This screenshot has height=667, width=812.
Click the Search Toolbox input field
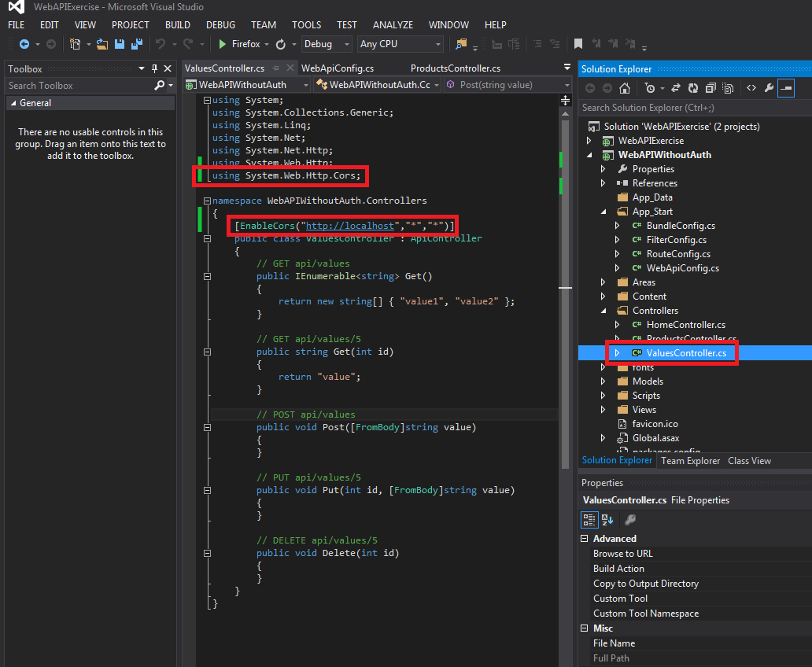point(80,86)
